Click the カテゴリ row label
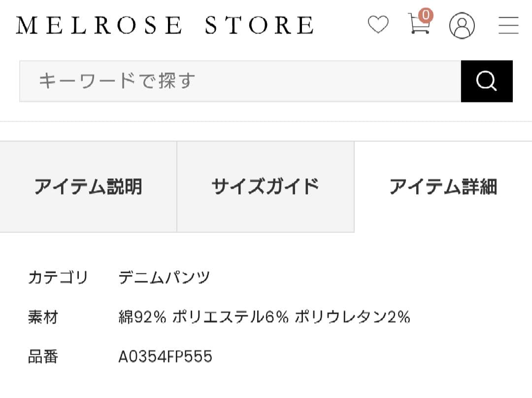532x398 pixels. coord(58,277)
